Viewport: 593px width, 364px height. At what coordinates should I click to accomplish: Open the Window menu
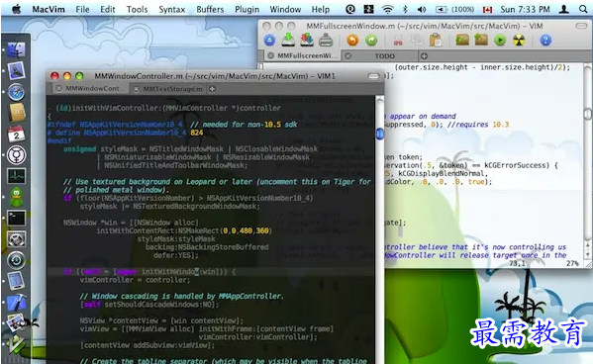285,10
